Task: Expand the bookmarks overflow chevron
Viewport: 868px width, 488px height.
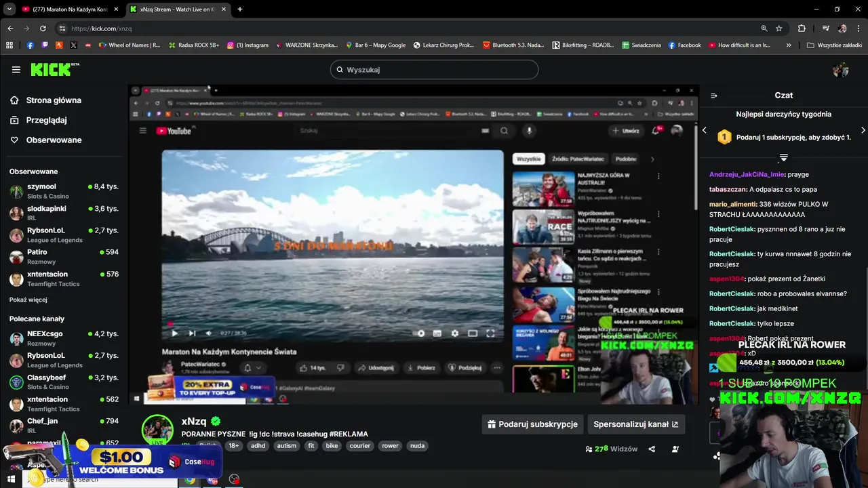Action: [x=789, y=45]
